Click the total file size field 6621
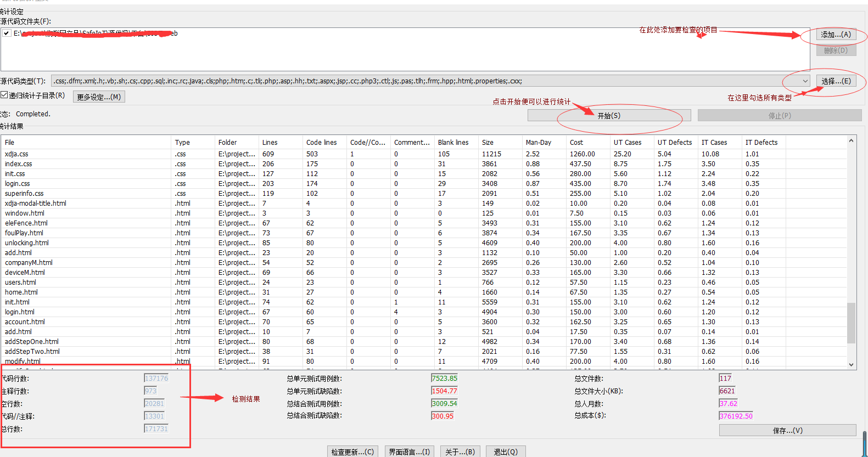The height and width of the screenshot is (457, 868). click(x=727, y=391)
